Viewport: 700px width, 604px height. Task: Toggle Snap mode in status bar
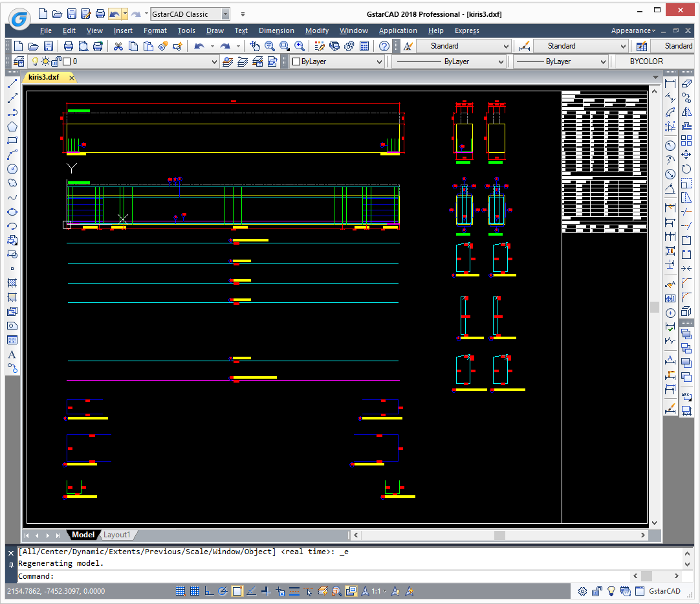click(x=180, y=591)
